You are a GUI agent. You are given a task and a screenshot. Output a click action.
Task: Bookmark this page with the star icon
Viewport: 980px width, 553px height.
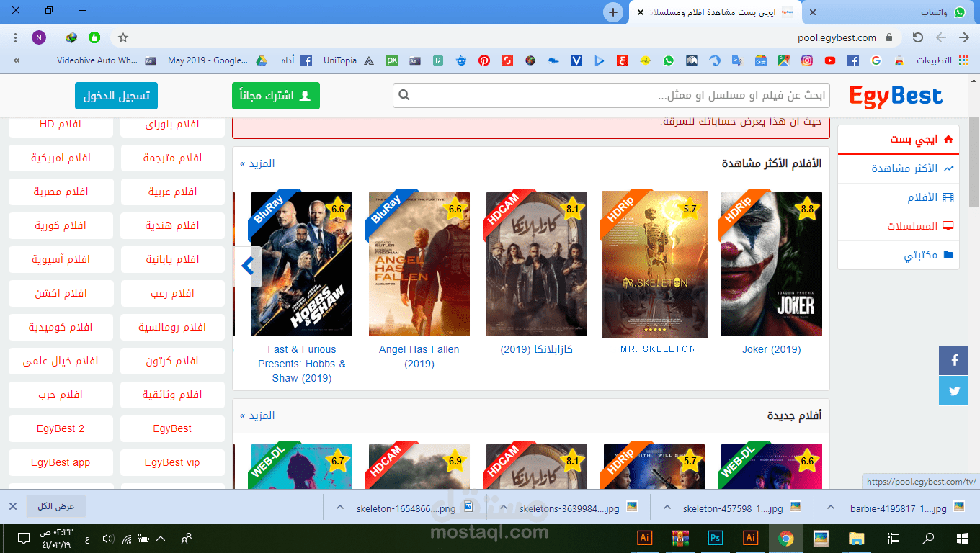[x=123, y=37]
